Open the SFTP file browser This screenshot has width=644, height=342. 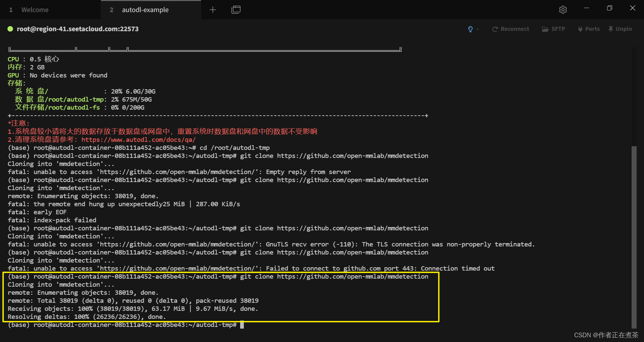[553, 29]
